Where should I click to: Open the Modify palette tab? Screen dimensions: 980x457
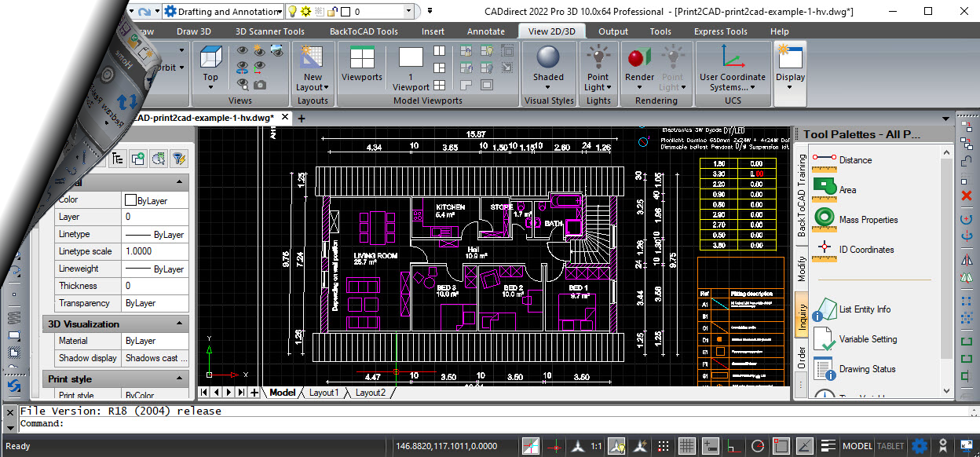(x=802, y=269)
